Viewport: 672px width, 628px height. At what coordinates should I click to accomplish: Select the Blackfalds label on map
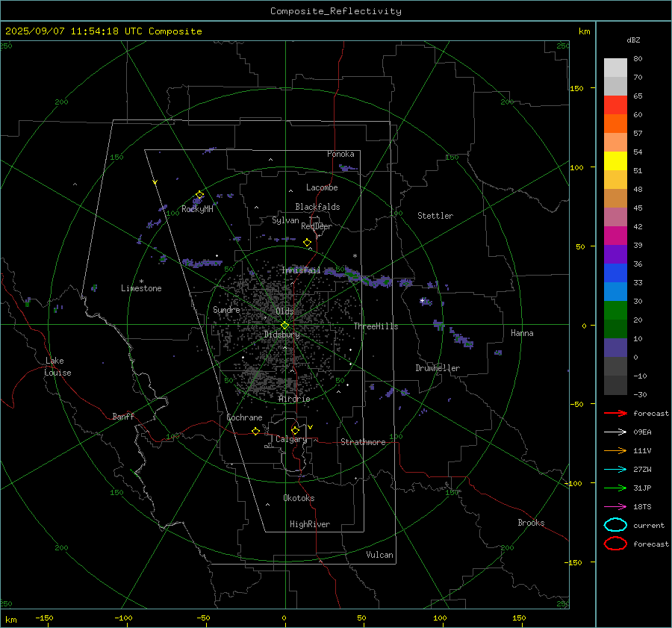317,207
